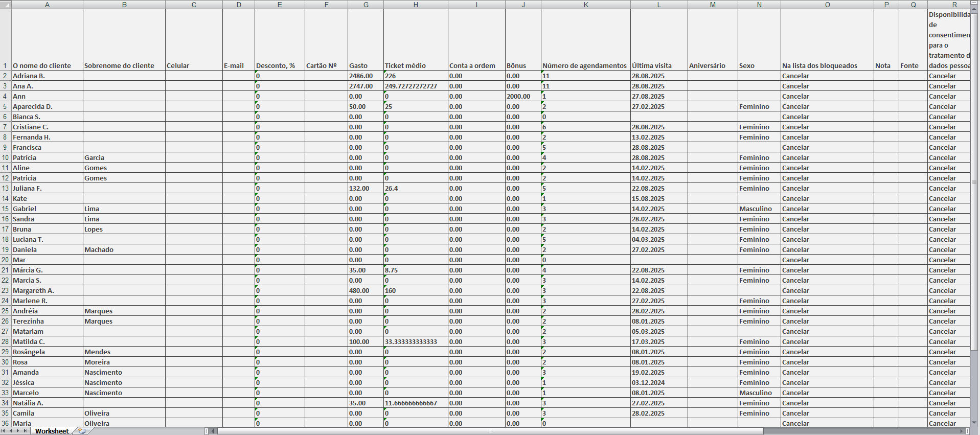
Task: Select column G header
Action: (366, 5)
